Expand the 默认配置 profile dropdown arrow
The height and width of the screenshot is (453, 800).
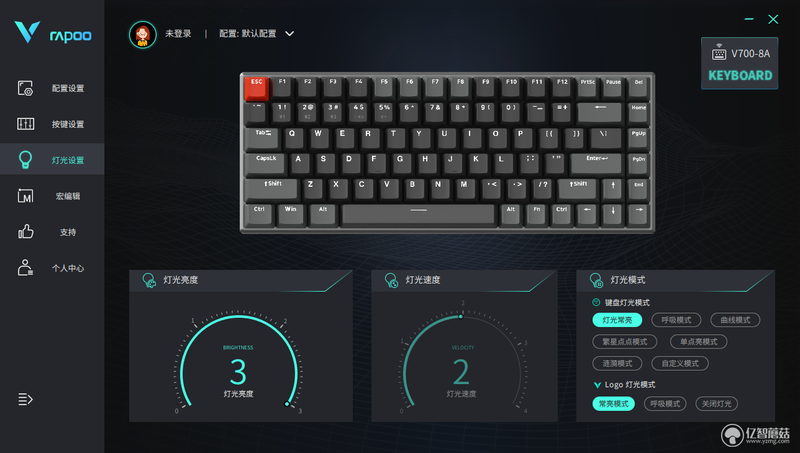coord(289,34)
